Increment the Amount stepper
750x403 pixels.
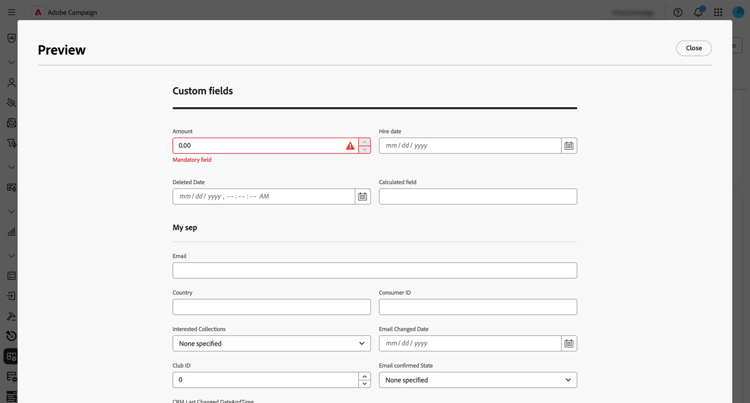pos(364,142)
